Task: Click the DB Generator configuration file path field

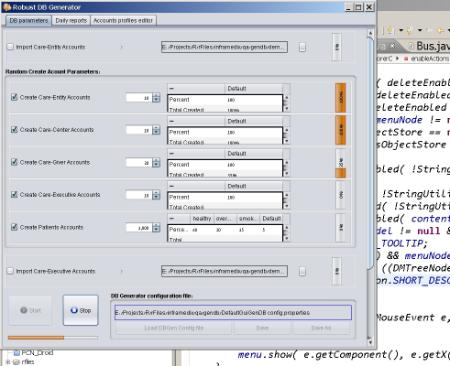Action: coord(233,313)
